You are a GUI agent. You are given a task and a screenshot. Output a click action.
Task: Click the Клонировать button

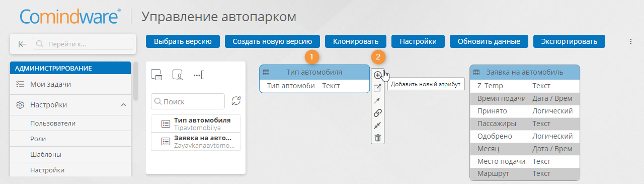pos(356,41)
